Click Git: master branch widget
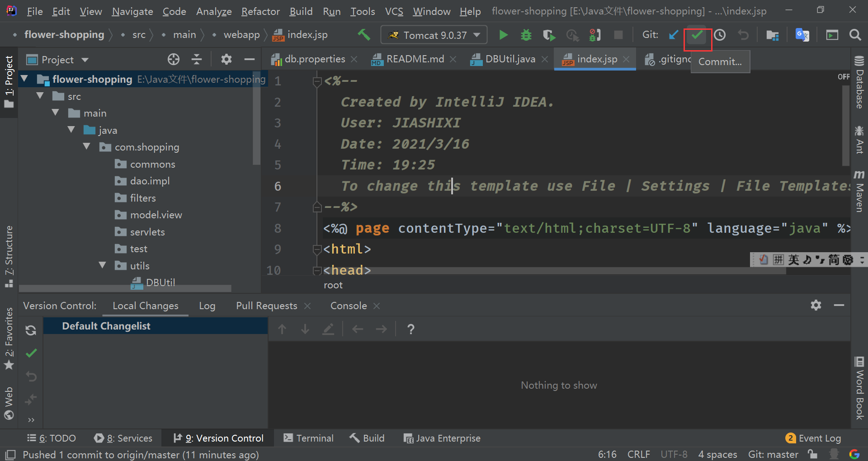The image size is (868, 461). 773,454
